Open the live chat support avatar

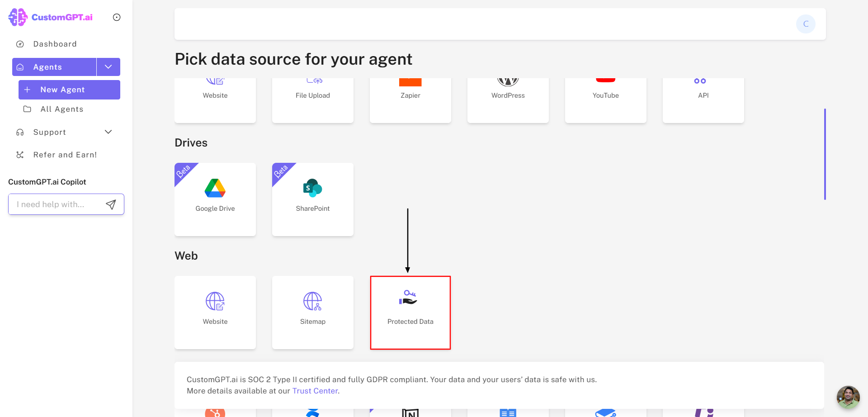[848, 397]
